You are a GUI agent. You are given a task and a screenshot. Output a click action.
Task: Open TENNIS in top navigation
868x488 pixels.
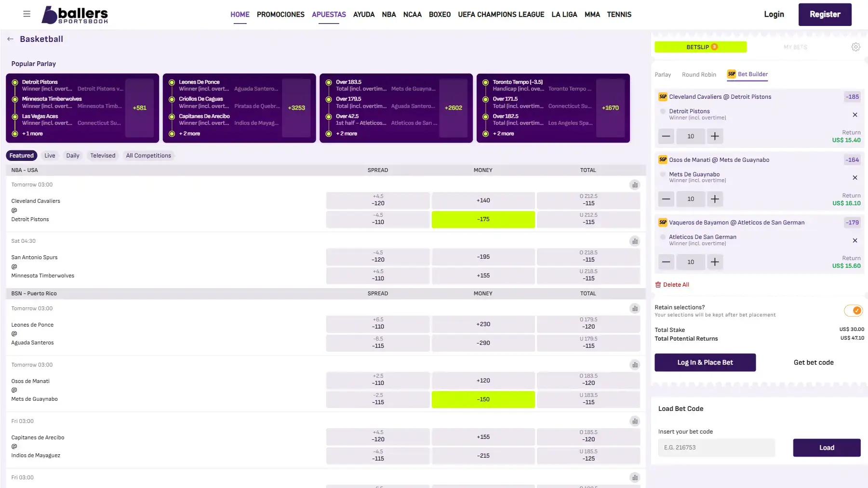tap(619, 14)
